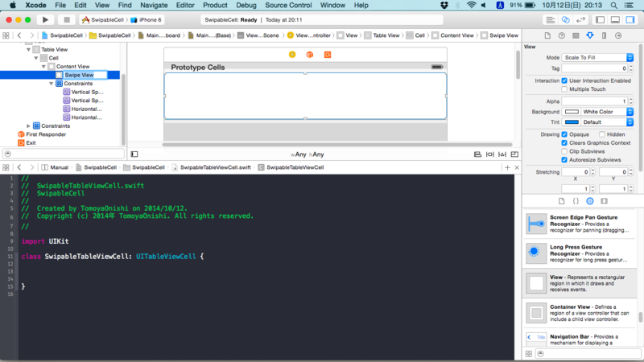
Task: Open the File menu
Action: pyautogui.click(x=60, y=5)
